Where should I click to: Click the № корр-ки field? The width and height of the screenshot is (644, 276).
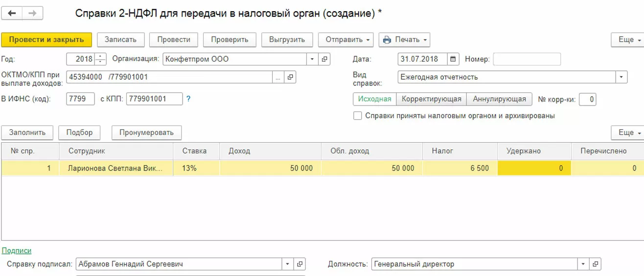point(587,100)
